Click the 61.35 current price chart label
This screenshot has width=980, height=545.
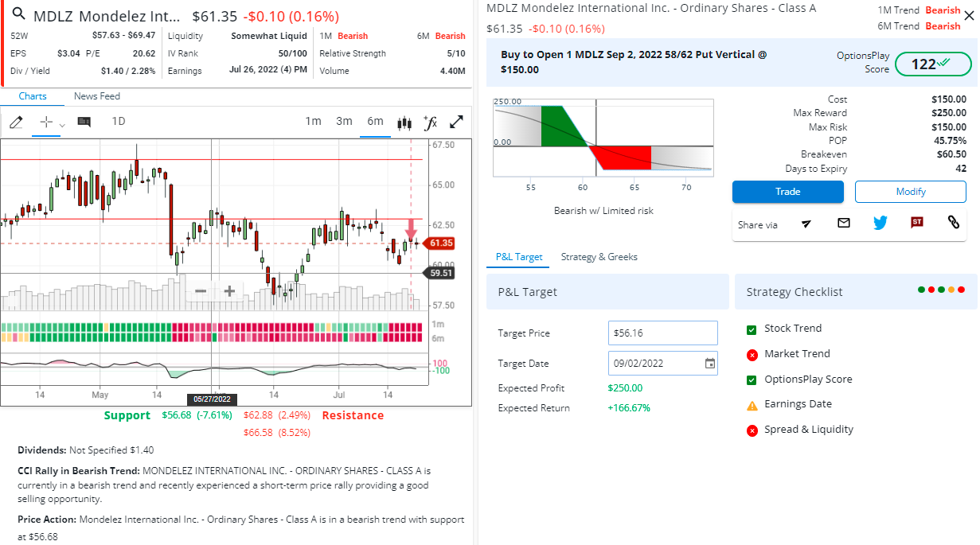tap(439, 243)
